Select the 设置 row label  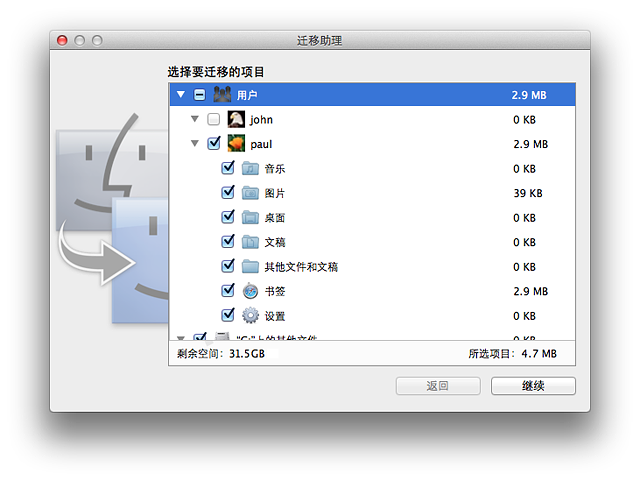tap(275, 316)
